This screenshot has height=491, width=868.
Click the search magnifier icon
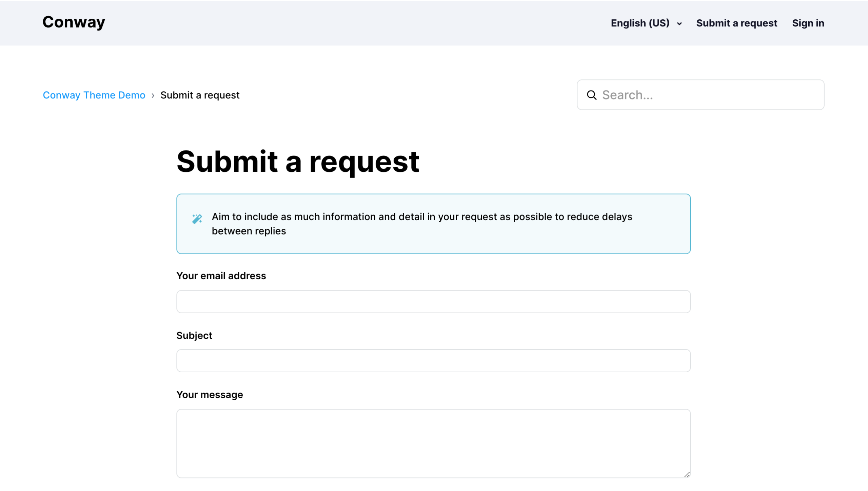click(592, 95)
